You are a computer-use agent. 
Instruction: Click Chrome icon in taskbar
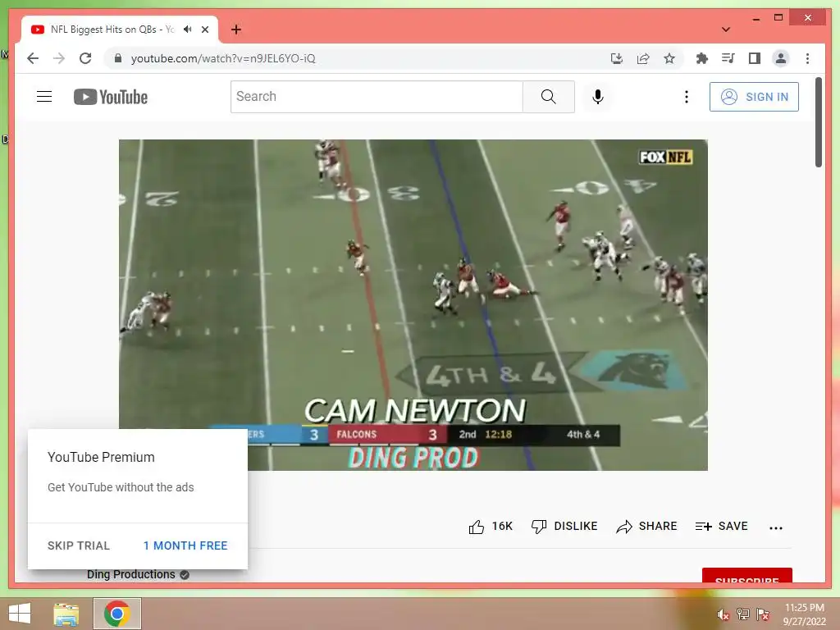(x=117, y=614)
